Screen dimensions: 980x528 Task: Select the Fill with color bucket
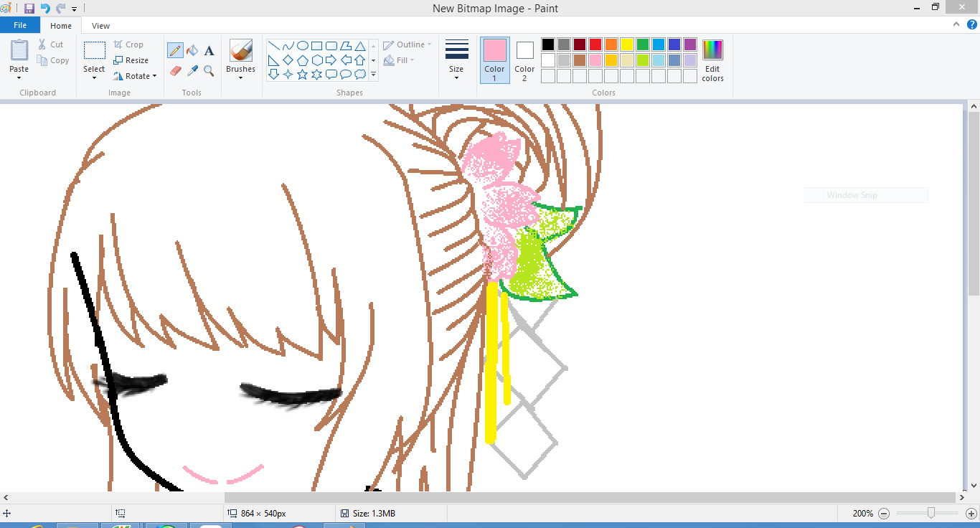pyautogui.click(x=192, y=50)
